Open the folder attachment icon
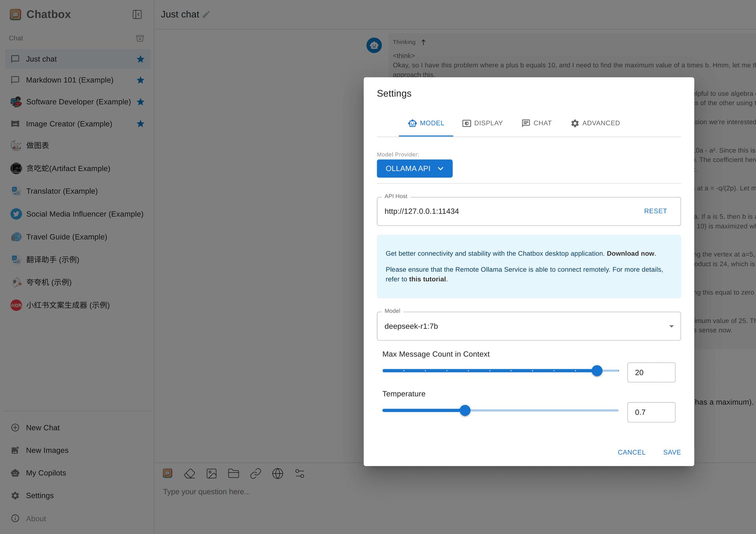This screenshot has width=756, height=534. [x=233, y=473]
